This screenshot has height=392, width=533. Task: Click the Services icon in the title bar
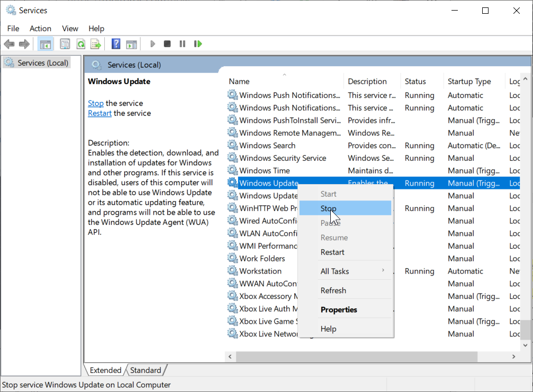click(x=11, y=10)
